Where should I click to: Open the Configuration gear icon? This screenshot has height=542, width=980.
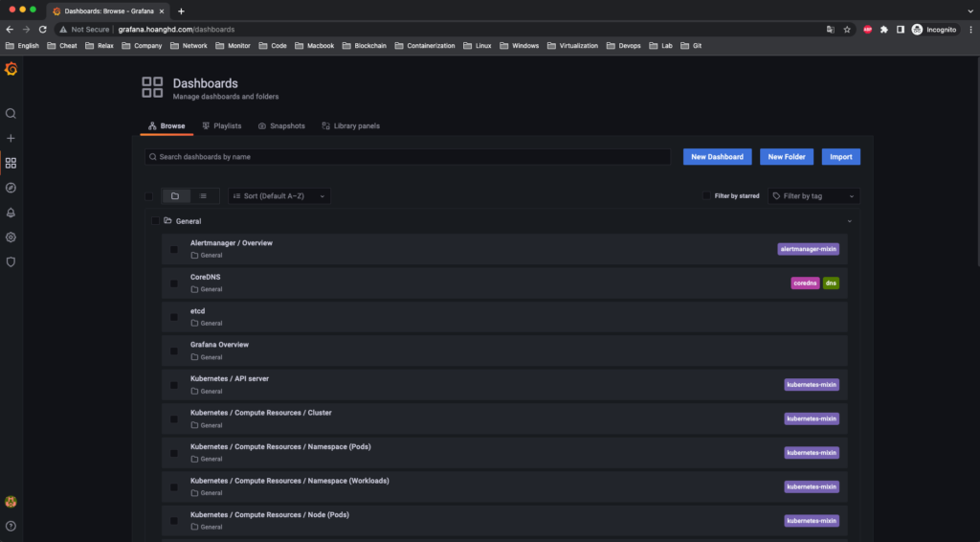[x=11, y=237]
